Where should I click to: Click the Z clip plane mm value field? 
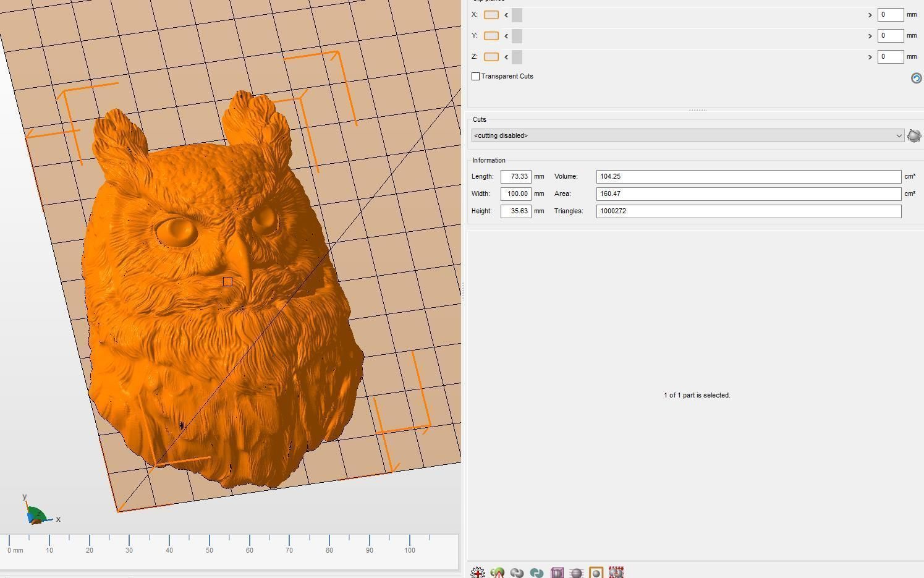[890, 57]
